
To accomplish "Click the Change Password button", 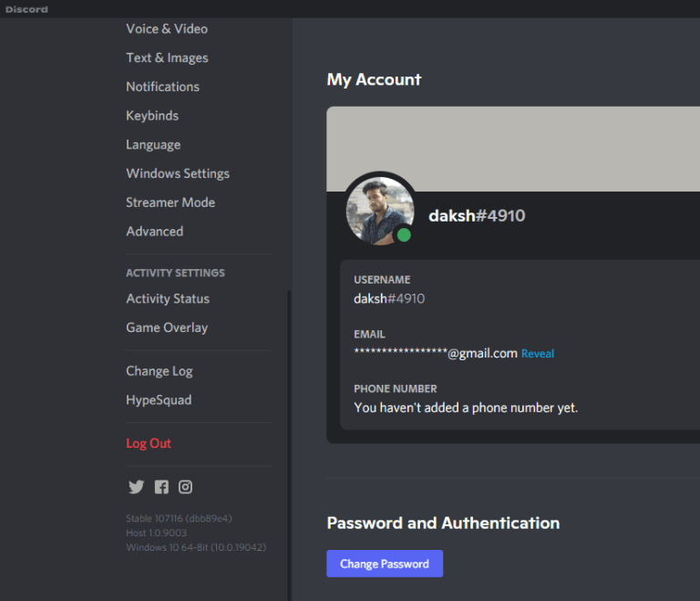I will pyautogui.click(x=385, y=564).
